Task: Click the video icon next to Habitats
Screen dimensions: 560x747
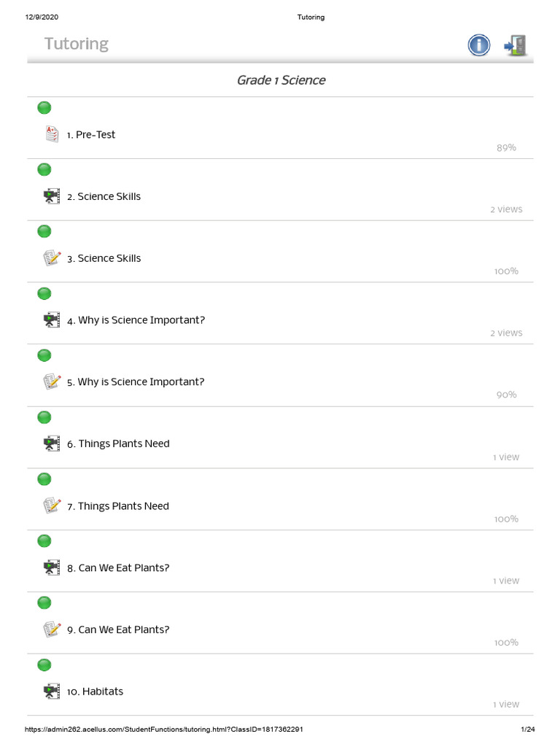Action: click(51, 691)
